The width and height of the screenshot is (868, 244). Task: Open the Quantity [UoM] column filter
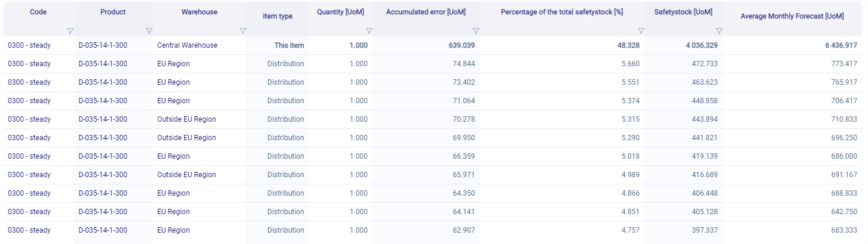[369, 31]
